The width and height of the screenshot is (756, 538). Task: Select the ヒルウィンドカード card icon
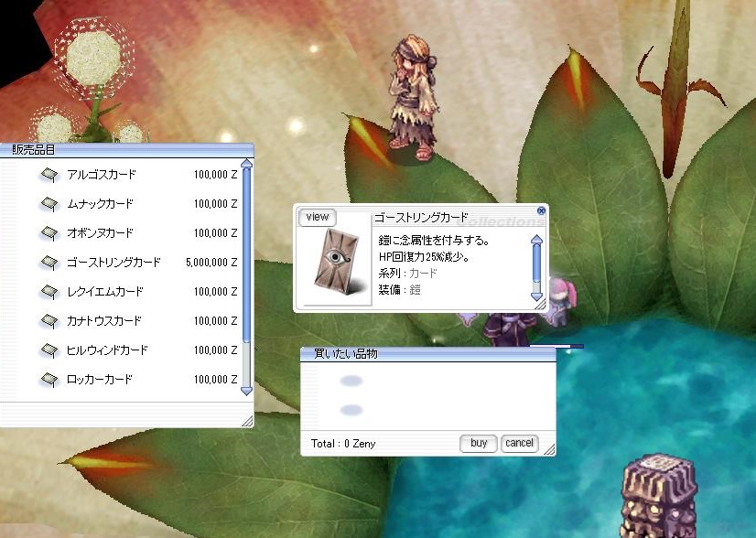tap(49, 350)
